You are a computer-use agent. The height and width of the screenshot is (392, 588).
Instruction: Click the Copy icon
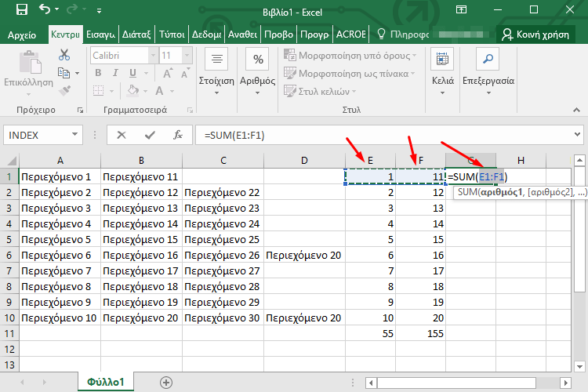point(64,73)
